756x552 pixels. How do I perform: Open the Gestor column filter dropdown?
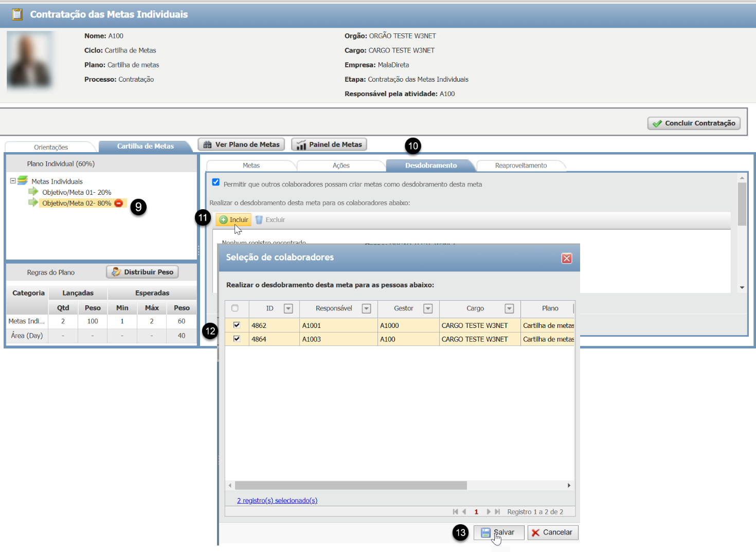(428, 308)
